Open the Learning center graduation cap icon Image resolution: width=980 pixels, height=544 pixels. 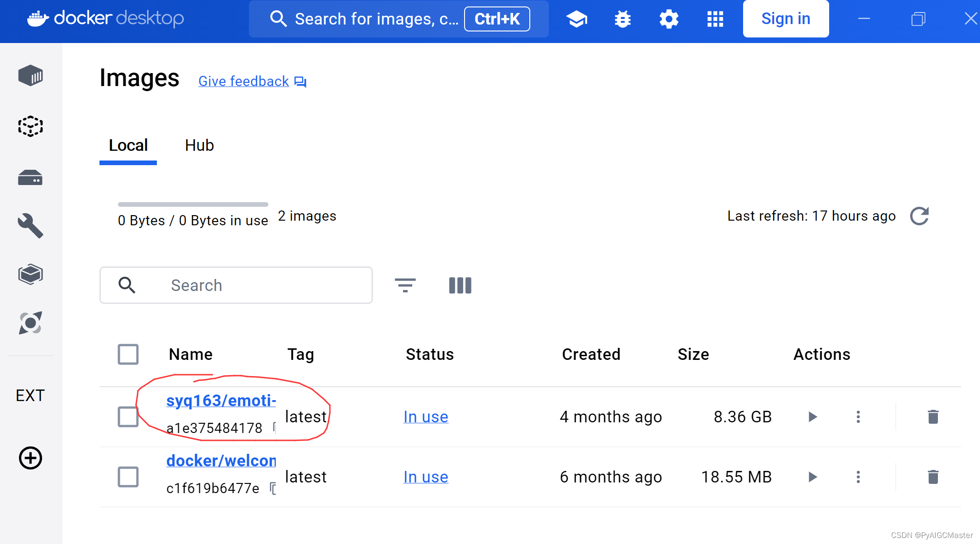click(x=577, y=19)
